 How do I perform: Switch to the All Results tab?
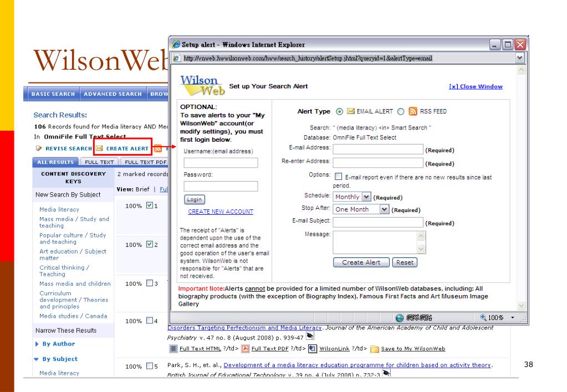[x=55, y=162]
